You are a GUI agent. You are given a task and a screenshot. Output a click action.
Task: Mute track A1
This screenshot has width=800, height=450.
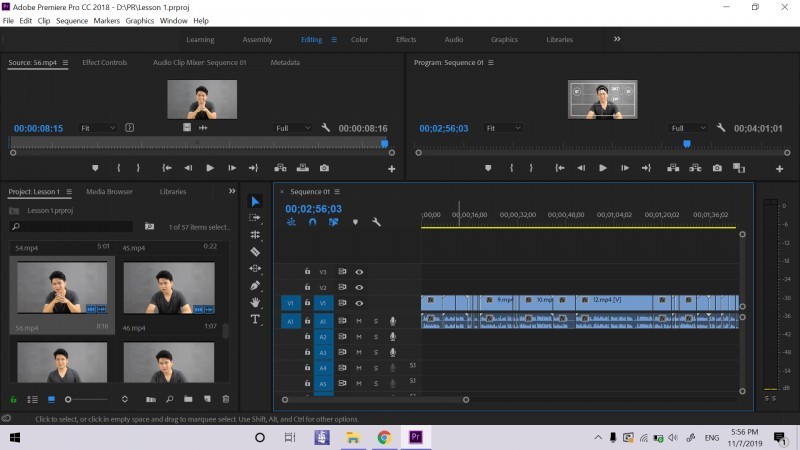[359, 321]
